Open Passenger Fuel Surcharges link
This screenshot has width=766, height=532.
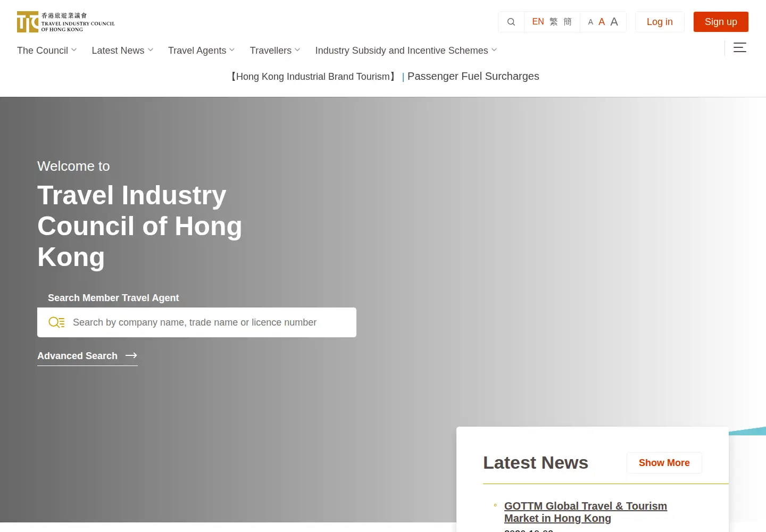tap(473, 76)
